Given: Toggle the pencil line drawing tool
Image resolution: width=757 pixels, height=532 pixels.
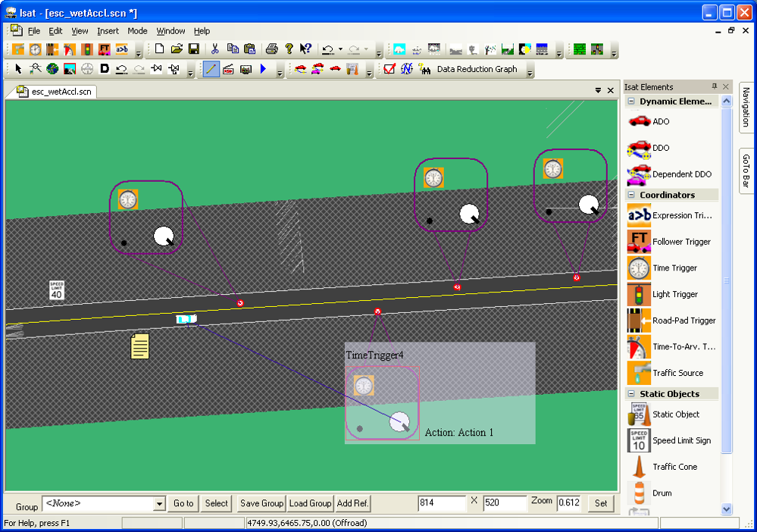Looking at the screenshot, I should [211, 69].
